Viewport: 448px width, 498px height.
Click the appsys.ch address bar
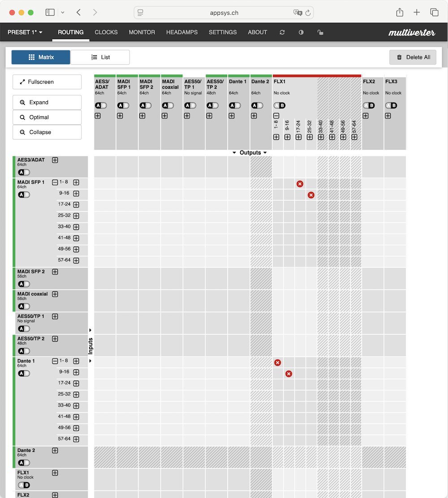(224, 13)
